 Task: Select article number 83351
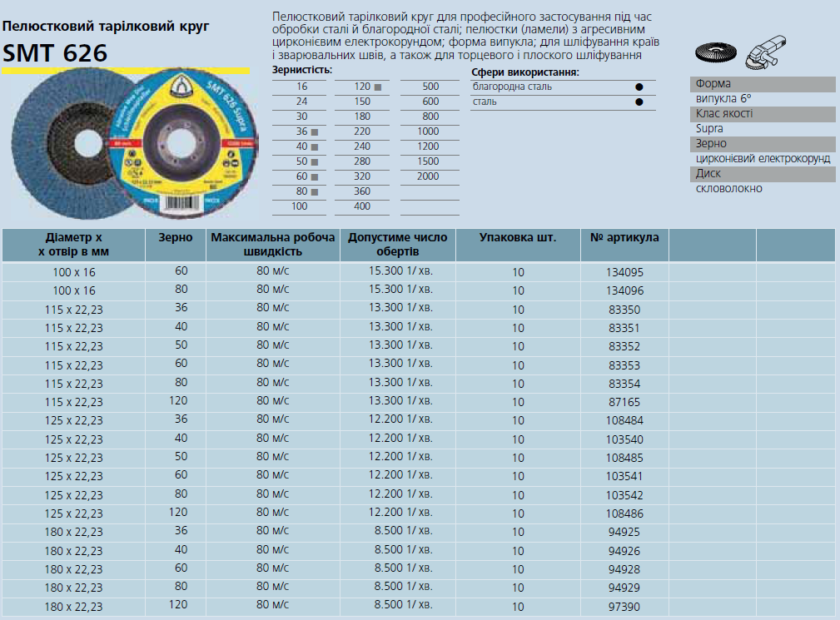624,328
